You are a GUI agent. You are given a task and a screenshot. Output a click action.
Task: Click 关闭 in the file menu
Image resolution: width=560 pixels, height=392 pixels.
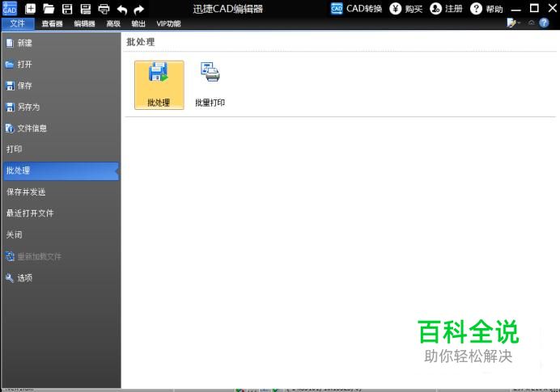click(x=61, y=234)
